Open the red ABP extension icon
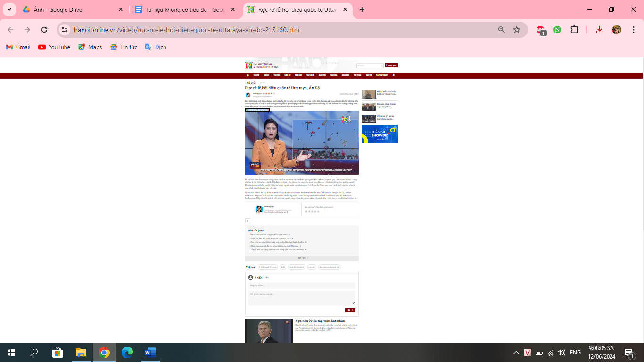 (541, 30)
